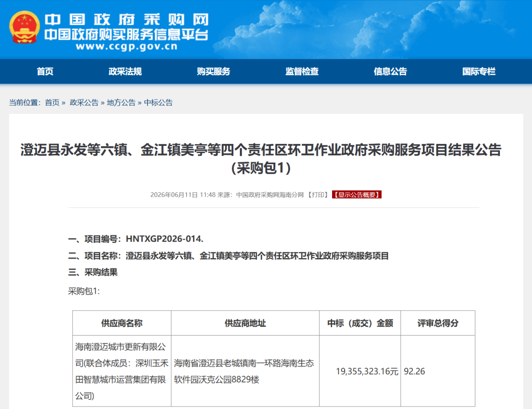Click the 中标公告 breadcrumb link
Image resolution: width=532 pixels, height=409 pixels.
tap(159, 102)
